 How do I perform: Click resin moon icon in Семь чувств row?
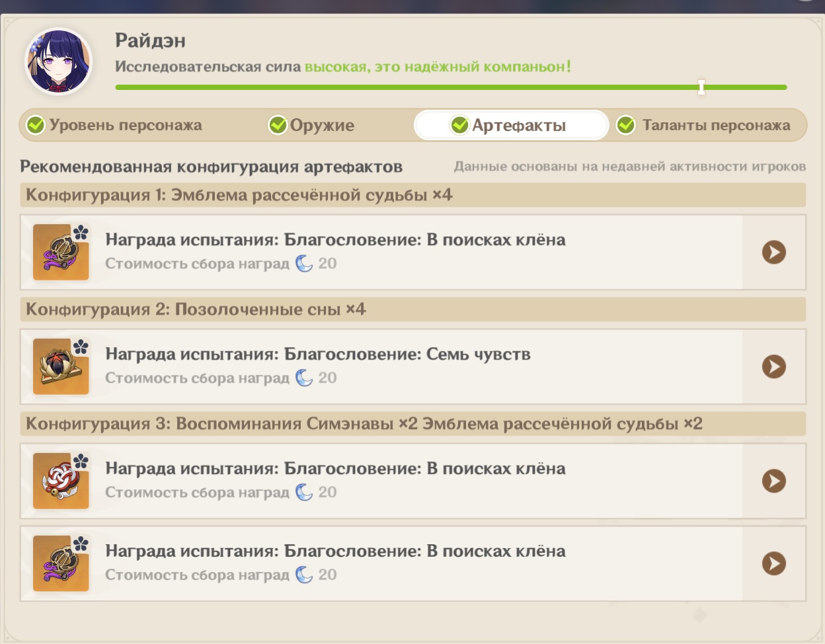point(304,378)
